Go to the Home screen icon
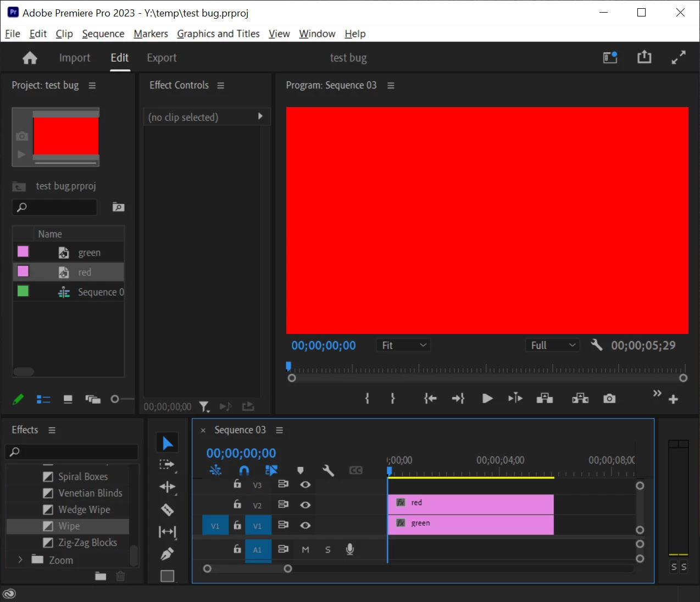The image size is (700, 602). pyautogui.click(x=30, y=58)
